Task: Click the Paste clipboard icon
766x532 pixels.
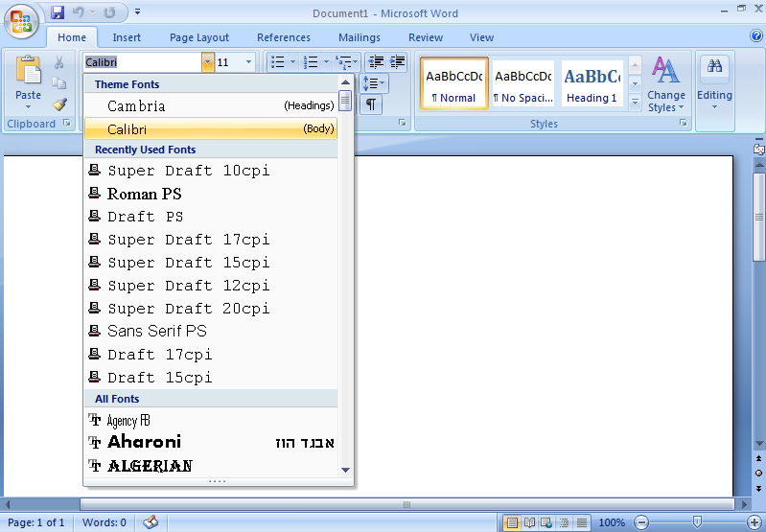Action: 28,70
